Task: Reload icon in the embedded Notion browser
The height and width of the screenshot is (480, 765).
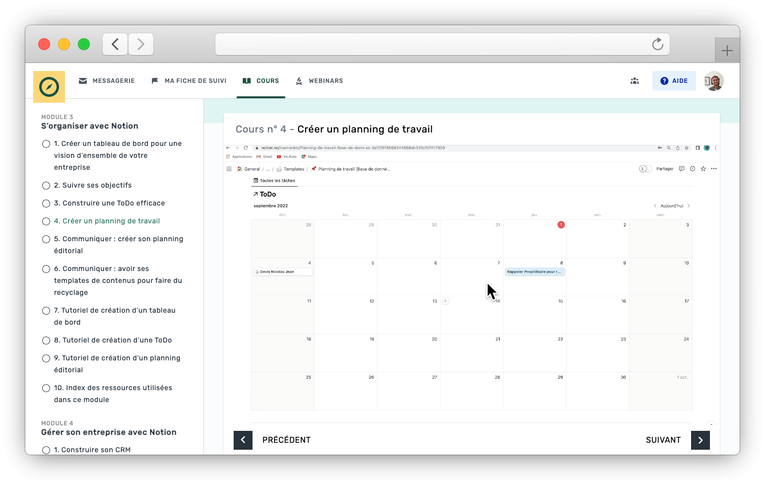Action: point(246,148)
